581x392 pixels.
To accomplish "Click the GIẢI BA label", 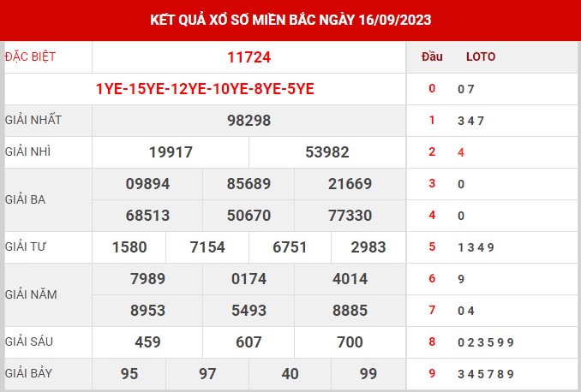I will 25,199.
